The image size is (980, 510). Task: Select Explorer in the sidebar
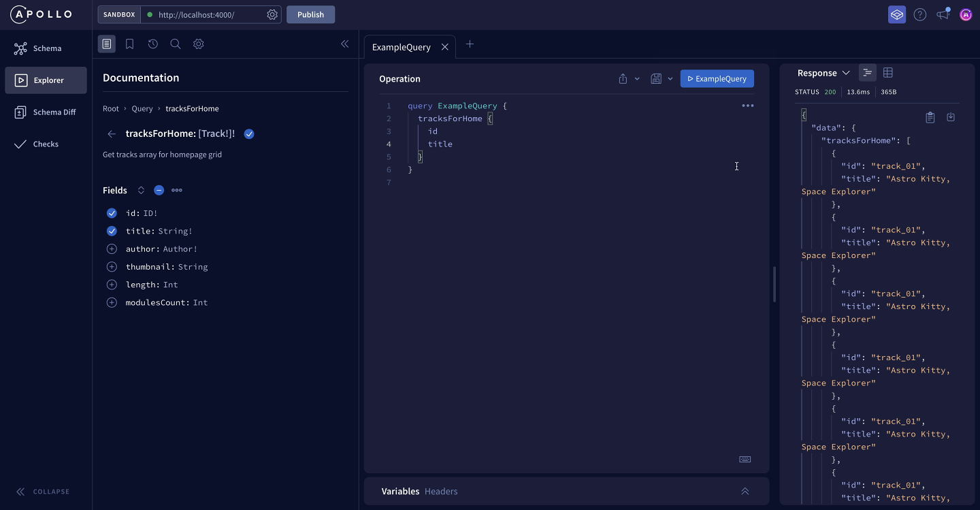(x=46, y=80)
